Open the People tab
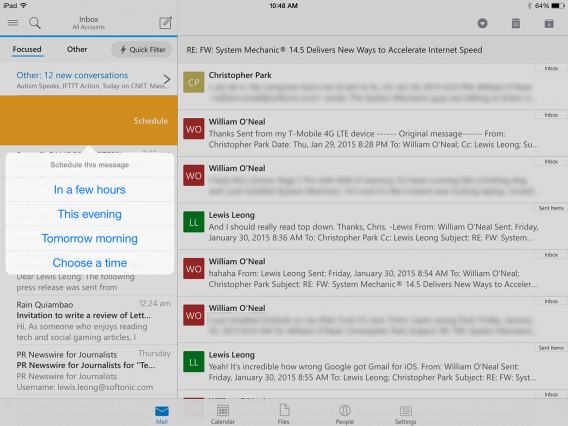This screenshot has height=426, width=568. [344, 415]
